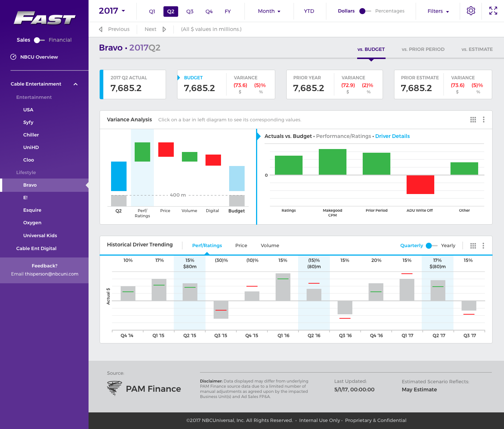The image size is (504, 429).
Task: Select Bravo in sidebar
Action: [44, 185]
